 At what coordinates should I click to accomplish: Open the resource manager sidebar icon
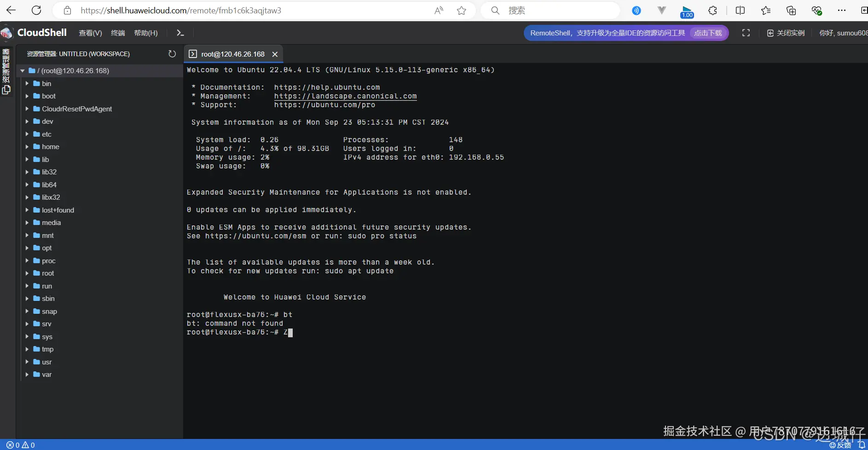pos(6,89)
